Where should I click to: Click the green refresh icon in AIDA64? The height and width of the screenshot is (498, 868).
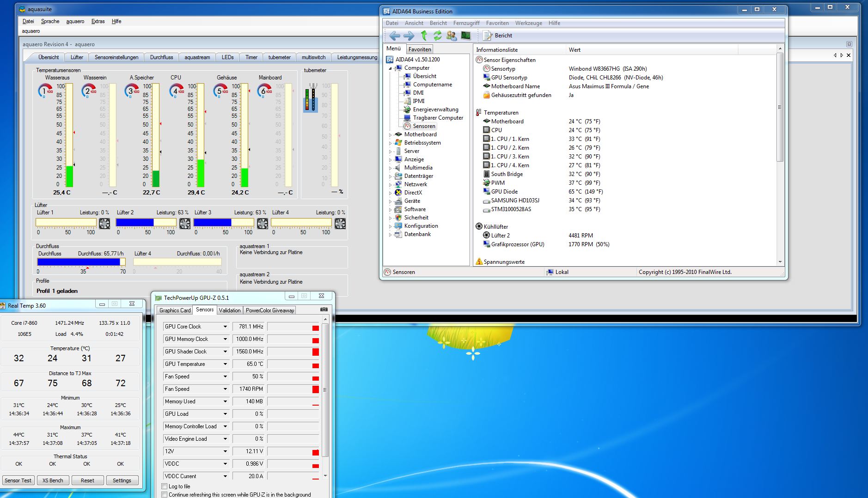(437, 36)
